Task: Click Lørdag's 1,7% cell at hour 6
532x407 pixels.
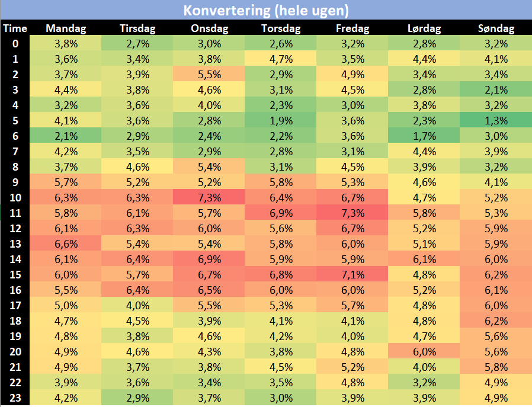Action: (x=424, y=135)
